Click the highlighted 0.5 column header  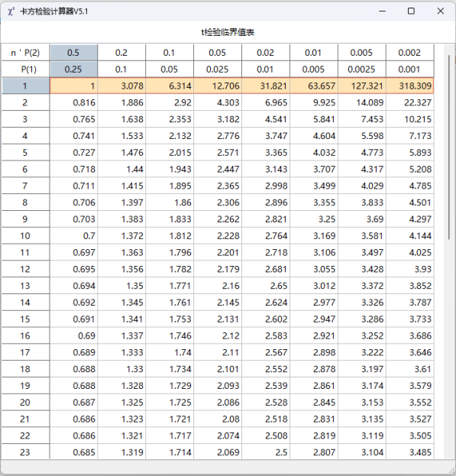[73, 53]
